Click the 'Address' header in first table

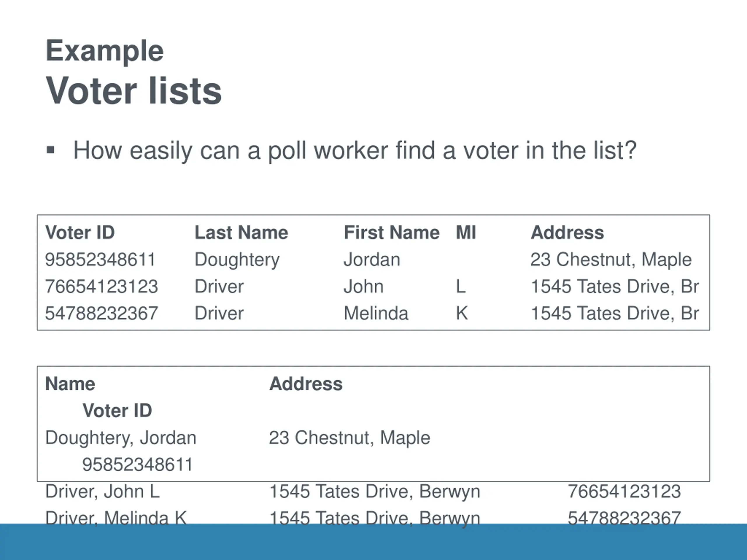(567, 232)
